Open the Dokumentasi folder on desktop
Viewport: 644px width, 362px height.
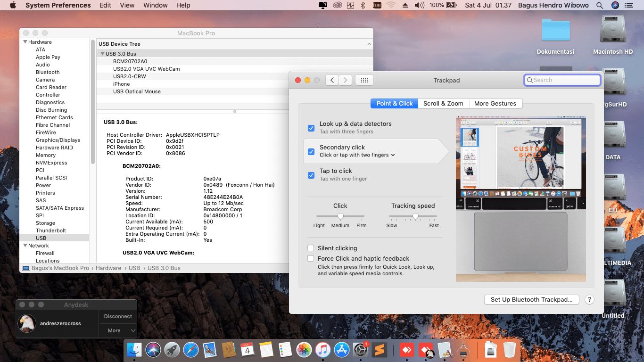click(x=555, y=31)
